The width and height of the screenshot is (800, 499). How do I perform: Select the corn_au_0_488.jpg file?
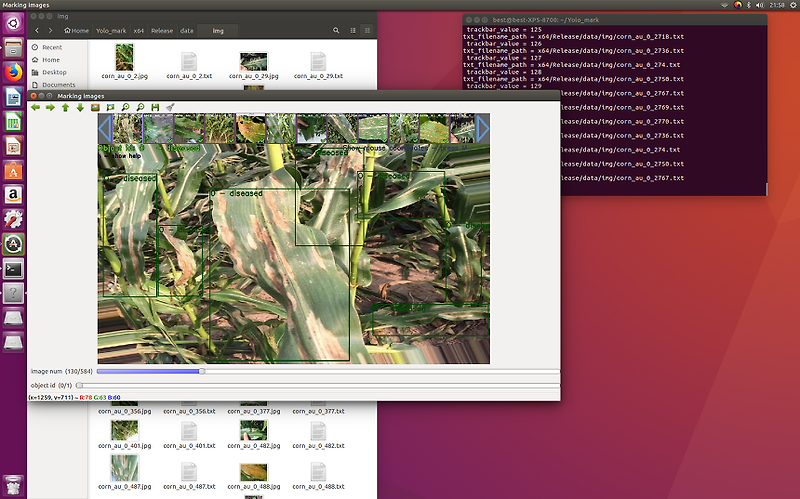click(x=254, y=476)
